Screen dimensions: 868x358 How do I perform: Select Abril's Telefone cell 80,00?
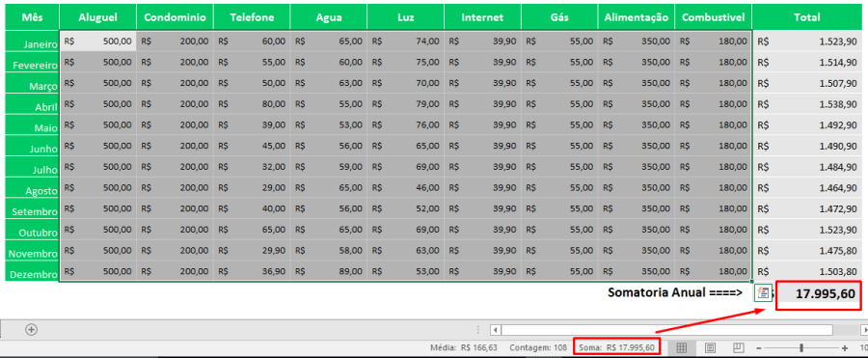252,104
